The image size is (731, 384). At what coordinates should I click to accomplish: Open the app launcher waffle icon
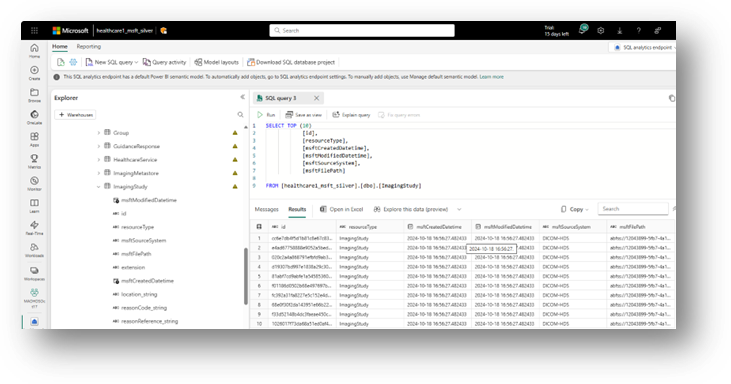pyautogui.click(x=34, y=31)
